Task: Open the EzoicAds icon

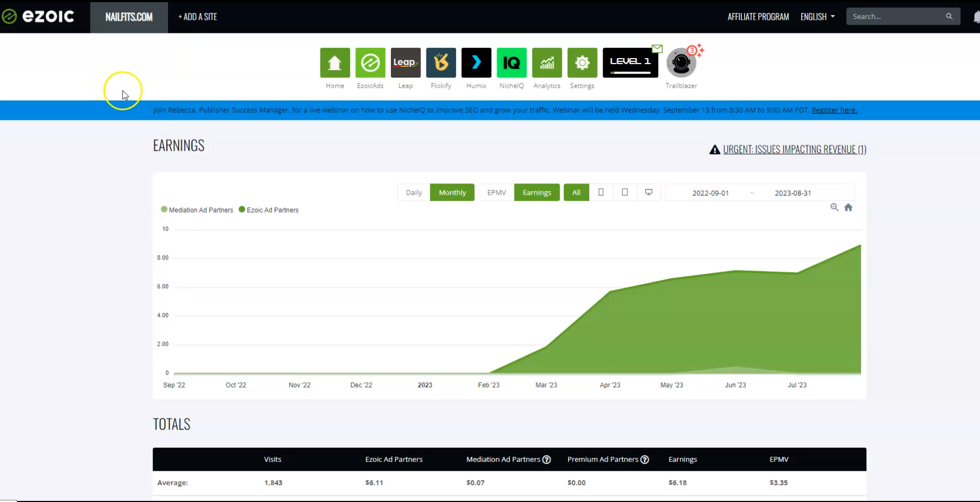Action: [370, 62]
